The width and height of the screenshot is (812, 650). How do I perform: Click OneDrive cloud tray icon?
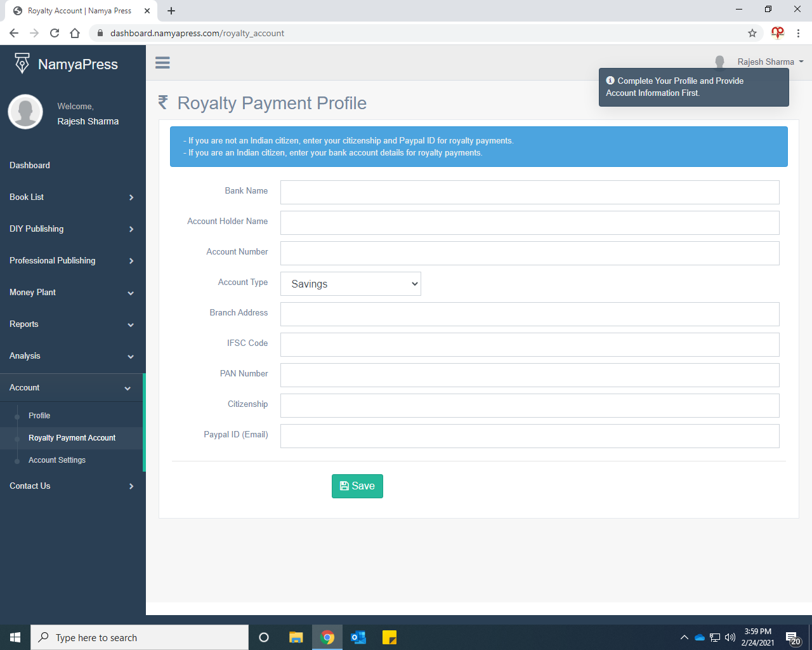(x=700, y=637)
